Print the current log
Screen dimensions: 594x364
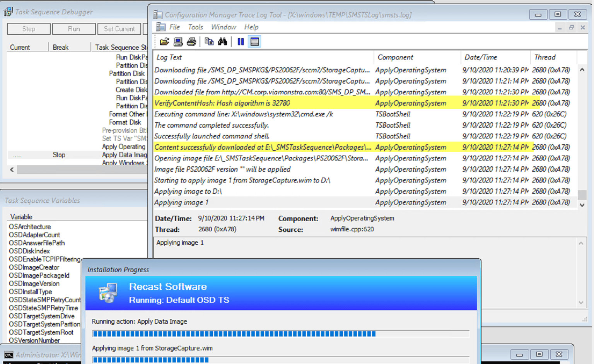[x=191, y=41]
